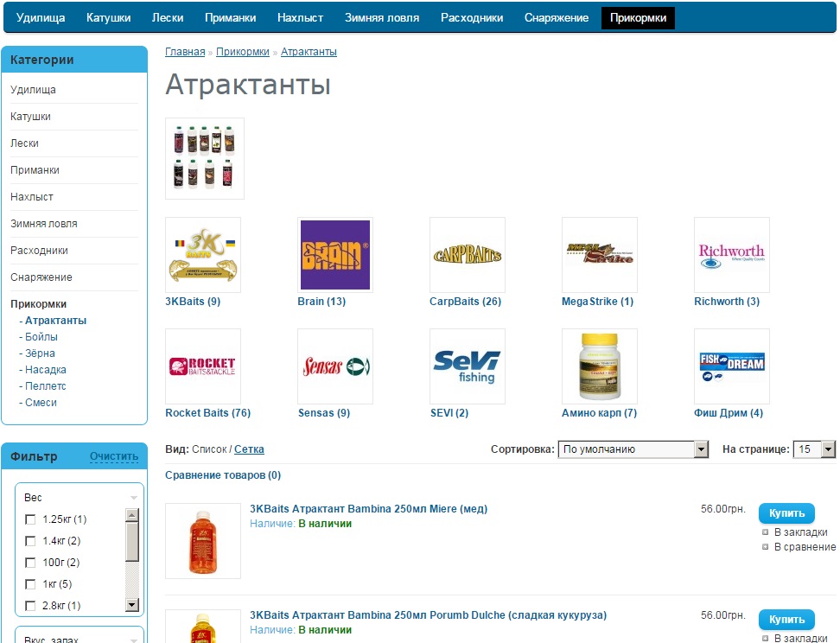Screen dimensions: 840x643
Task: Clear filters with the Очистить link
Action: [x=114, y=456]
